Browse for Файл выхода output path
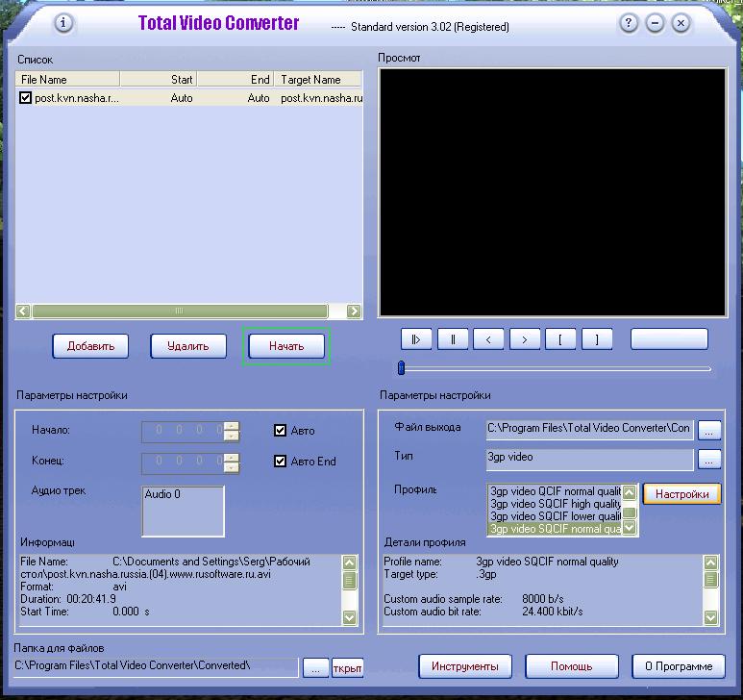Screen dimensions: 743x700 [709, 431]
